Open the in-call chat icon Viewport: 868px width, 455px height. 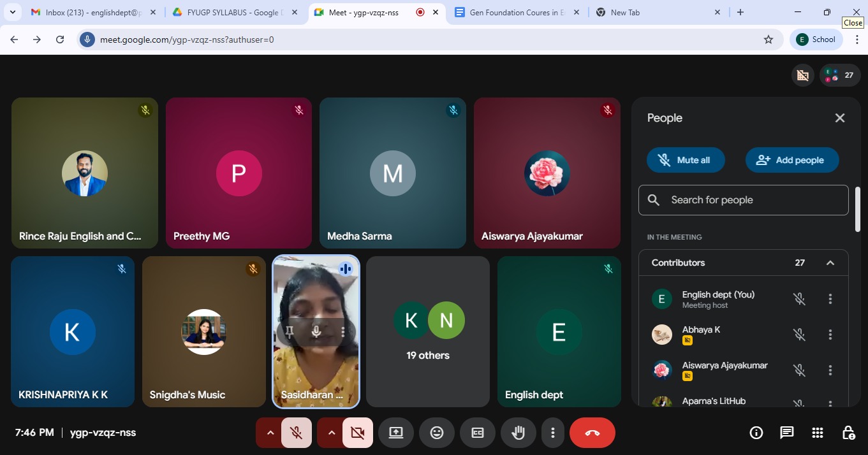(x=787, y=433)
